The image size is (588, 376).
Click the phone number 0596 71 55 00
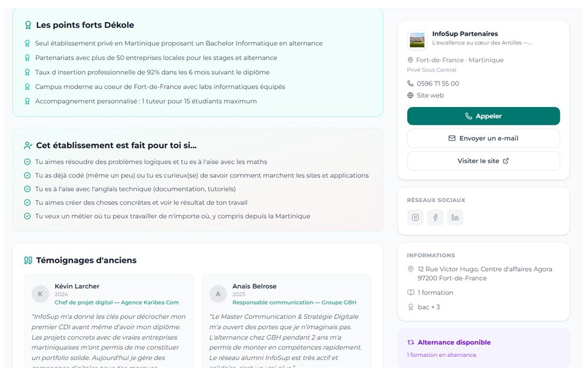pyautogui.click(x=438, y=84)
